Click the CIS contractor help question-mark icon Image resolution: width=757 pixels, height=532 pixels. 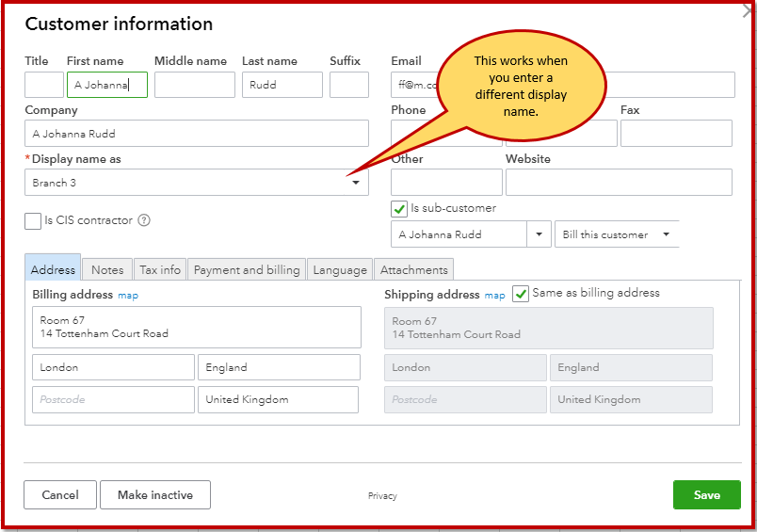[x=144, y=220]
